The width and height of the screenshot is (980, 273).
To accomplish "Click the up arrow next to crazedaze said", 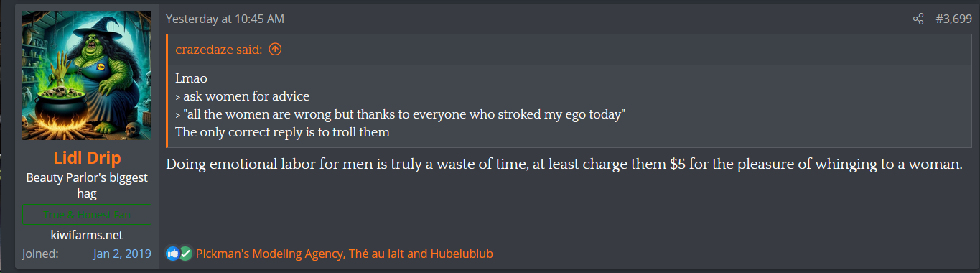I will pyautogui.click(x=275, y=50).
